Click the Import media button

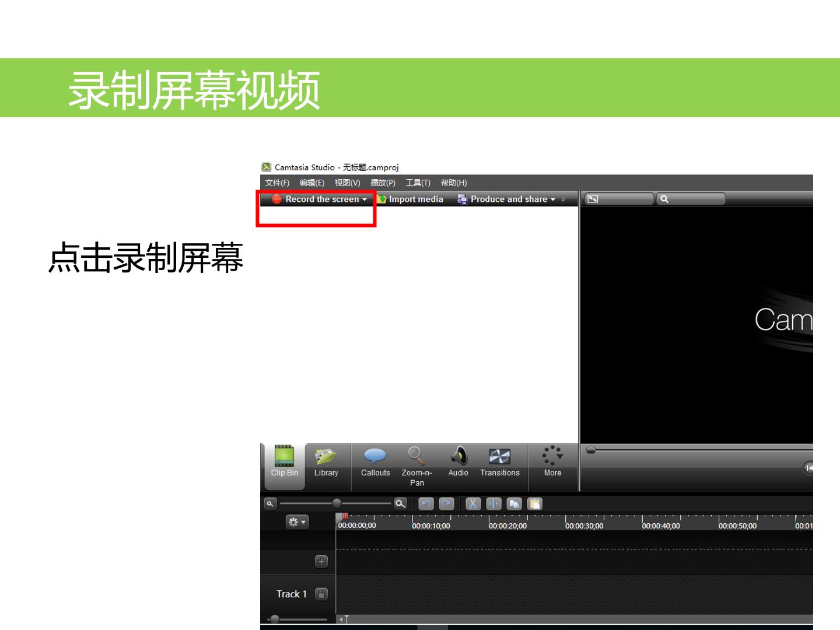[411, 199]
